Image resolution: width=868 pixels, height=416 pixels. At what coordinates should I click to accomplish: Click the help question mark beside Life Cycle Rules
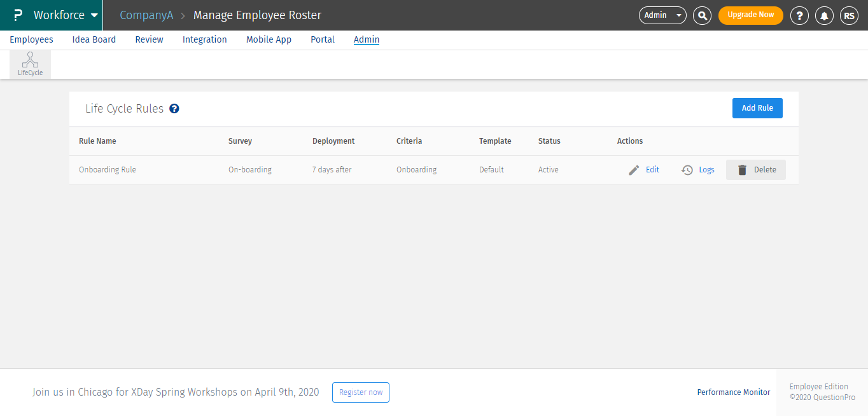point(174,109)
